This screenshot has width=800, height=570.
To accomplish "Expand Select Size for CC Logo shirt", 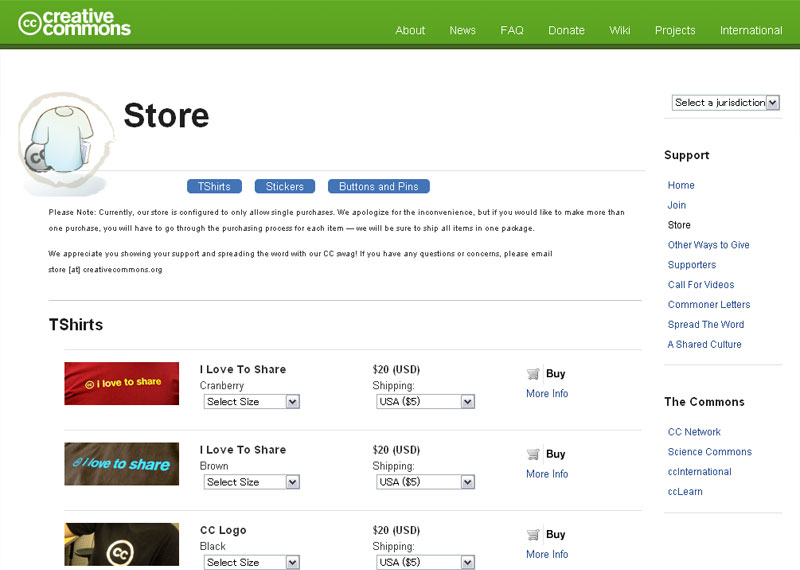I will 252,562.
